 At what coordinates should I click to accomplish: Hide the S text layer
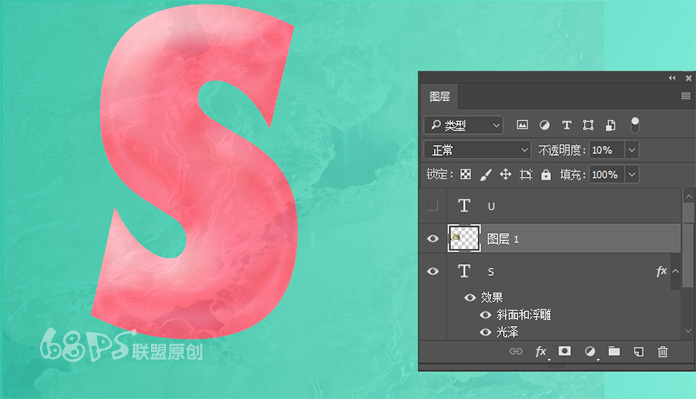(x=433, y=271)
